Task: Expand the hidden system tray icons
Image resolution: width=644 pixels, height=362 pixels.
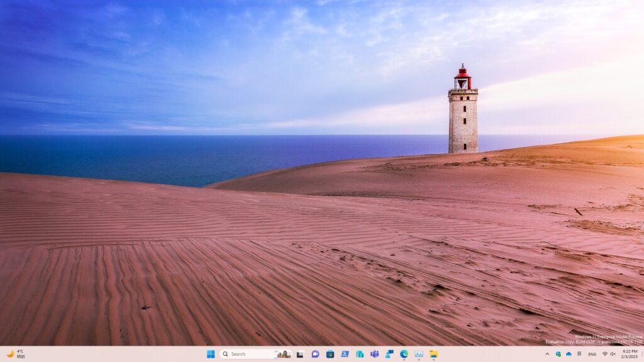Action: pos(547,354)
